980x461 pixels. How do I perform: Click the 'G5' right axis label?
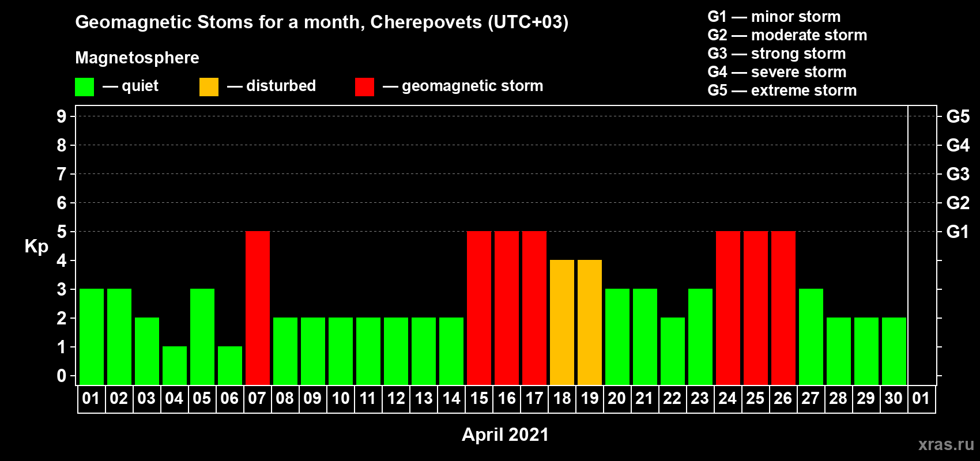[x=958, y=116]
